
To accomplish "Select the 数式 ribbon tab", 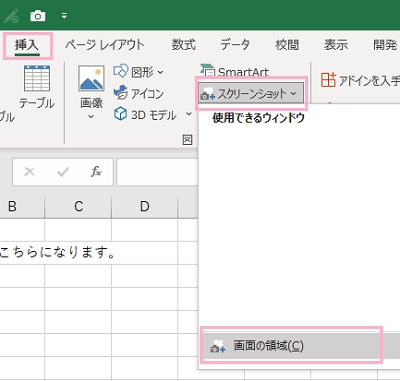I will pos(184,45).
